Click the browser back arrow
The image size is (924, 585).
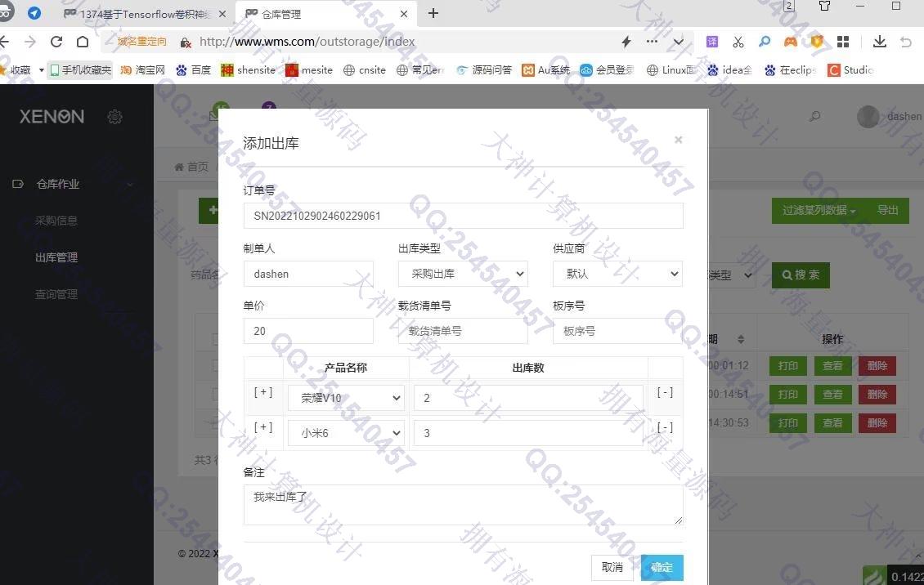pyautogui.click(x=4, y=42)
